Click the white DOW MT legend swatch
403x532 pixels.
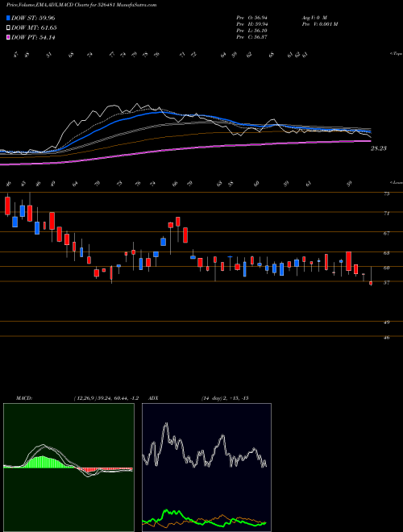(x=9, y=28)
